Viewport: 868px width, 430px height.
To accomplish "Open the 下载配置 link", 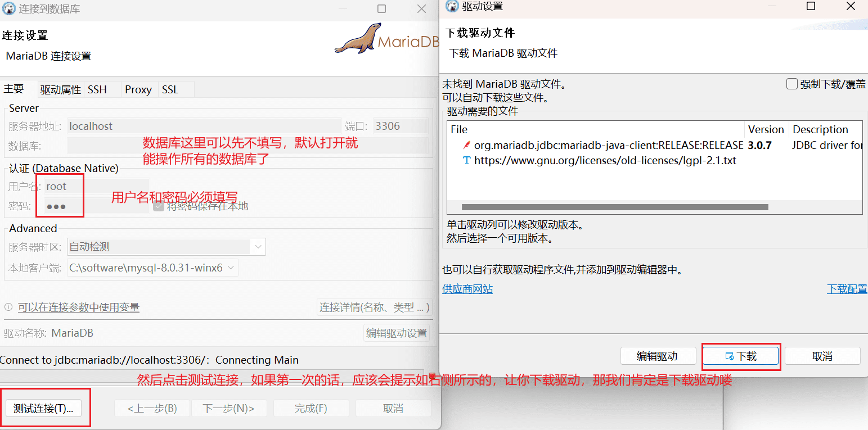I will (x=847, y=289).
